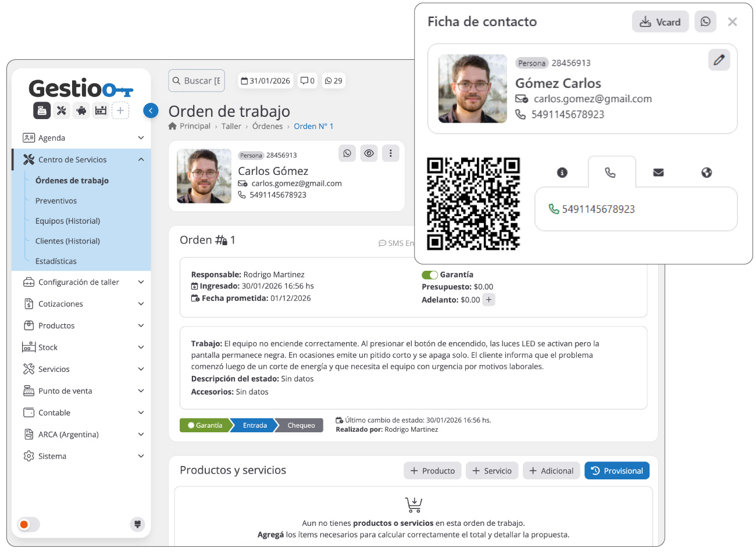Switch to the info tab in contact card

coord(562,173)
